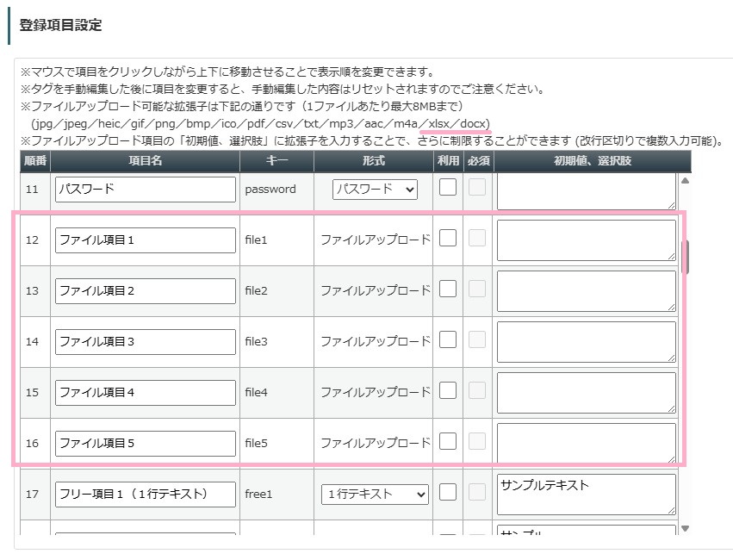Open the 1行テキスト format dropdown in row 17
733x560 pixels.
point(374,495)
